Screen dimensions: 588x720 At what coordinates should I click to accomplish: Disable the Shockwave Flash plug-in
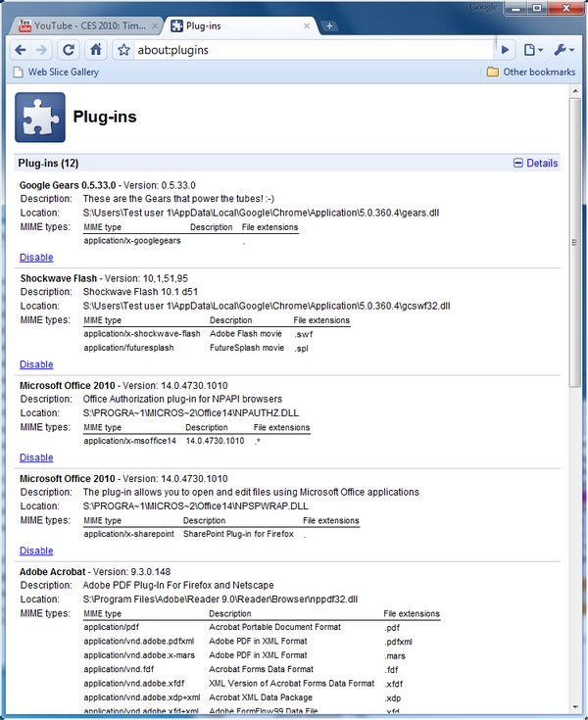[36, 364]
